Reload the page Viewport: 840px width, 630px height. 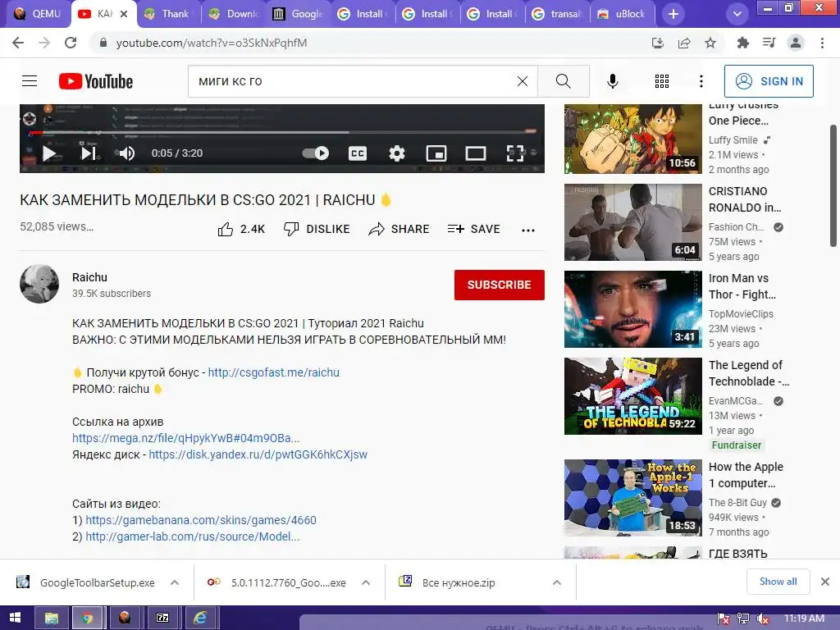71,43
